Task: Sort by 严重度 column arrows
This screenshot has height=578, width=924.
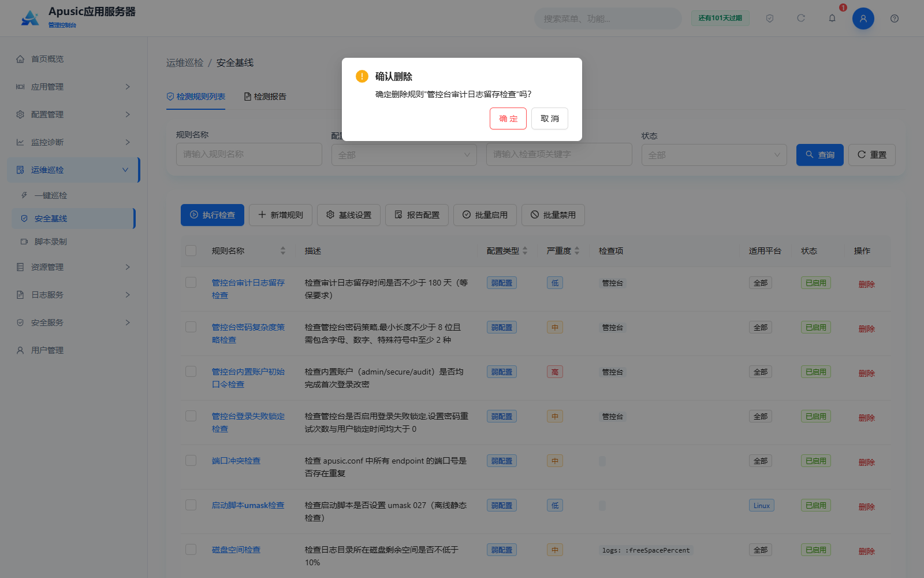Action: [x=577, y=251]
